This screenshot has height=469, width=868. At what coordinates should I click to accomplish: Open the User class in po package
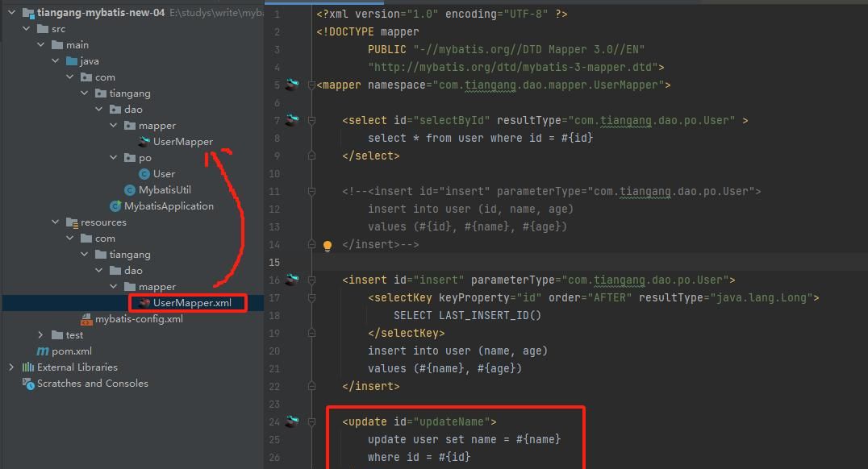[164, 173]
